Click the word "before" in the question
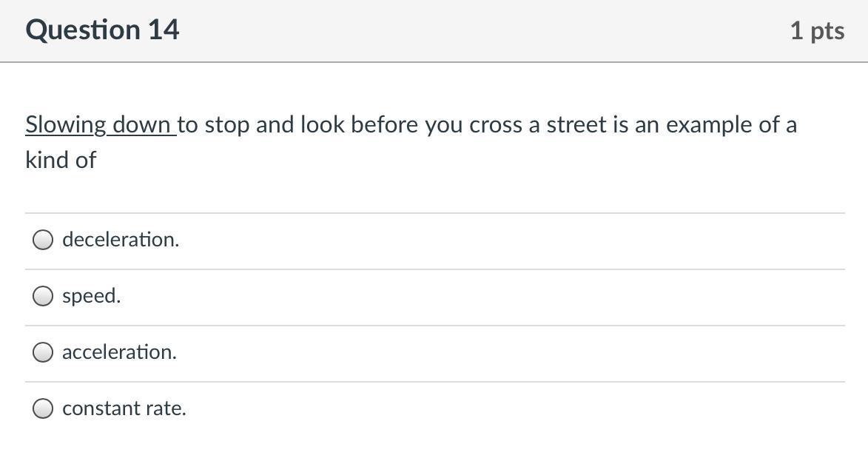Screen dimensions: 868x461 click(x=385, y=125)
